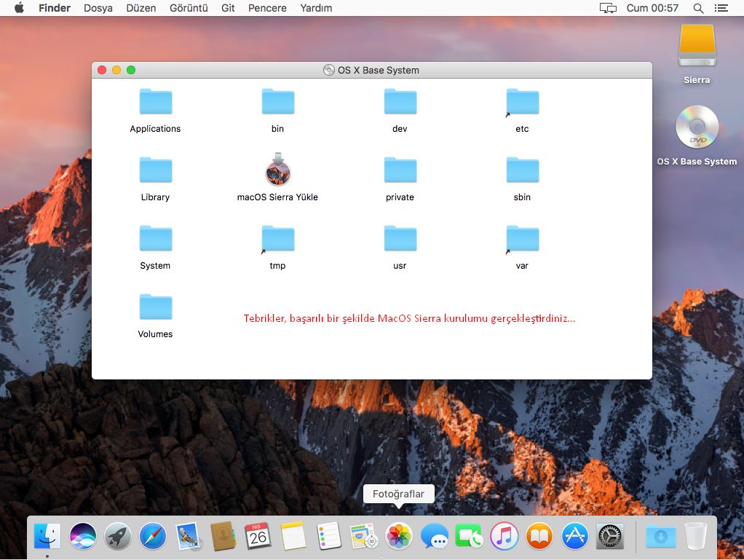This screenshot has height=560, width=744.
Task: Open the Photos app in Dock
Action: (x=399, y=537)
